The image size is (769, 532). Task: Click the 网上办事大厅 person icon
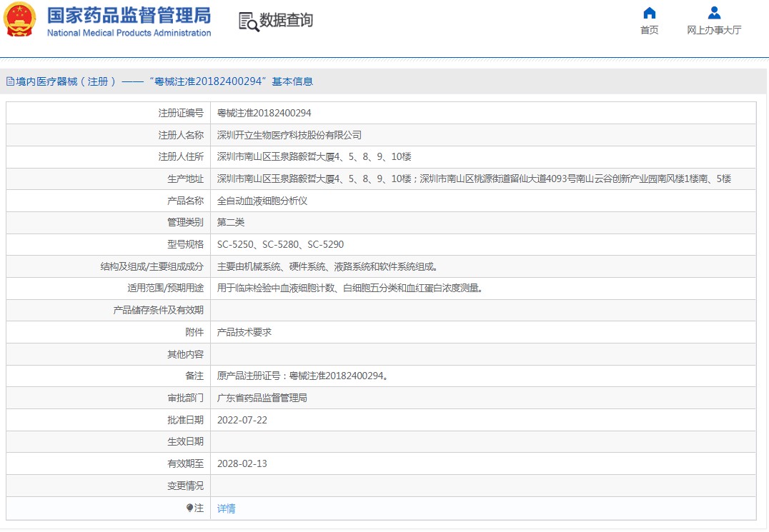pos(714,13)
